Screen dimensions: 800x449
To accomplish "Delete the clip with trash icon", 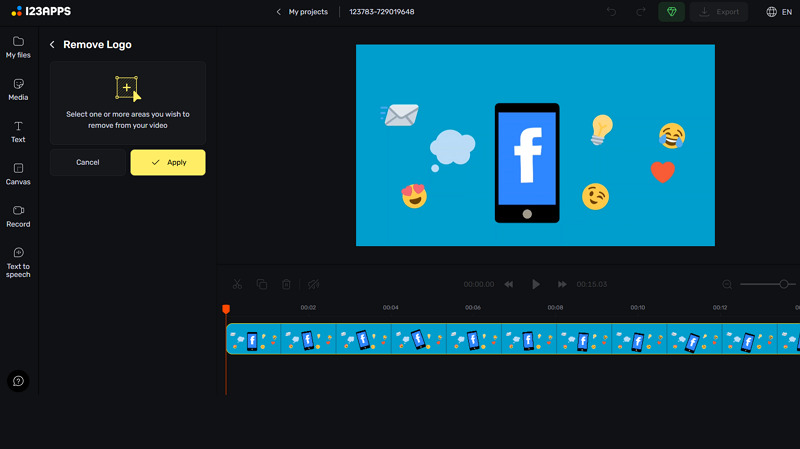I will pos(286,284).
